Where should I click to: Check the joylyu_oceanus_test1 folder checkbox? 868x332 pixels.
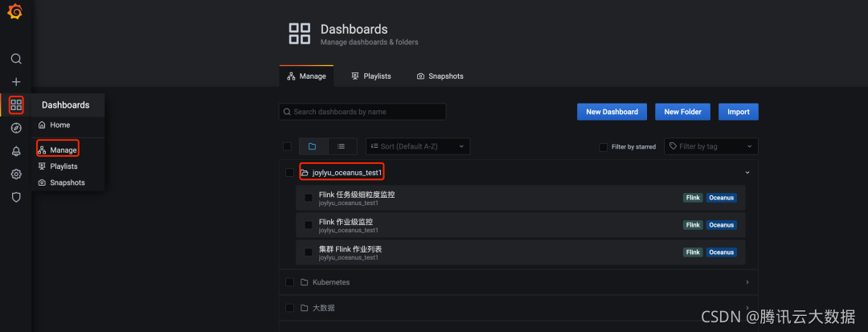tap(289, 173)
